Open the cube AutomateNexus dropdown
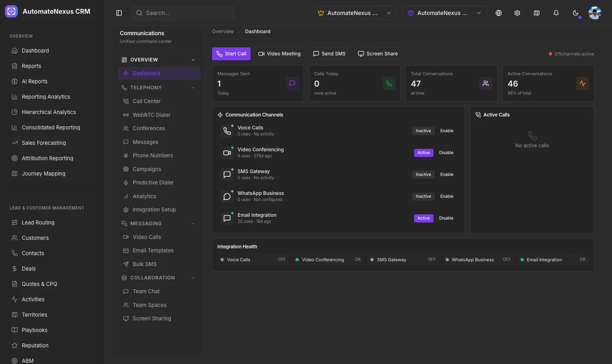612x364 pixels. (444, 13)
